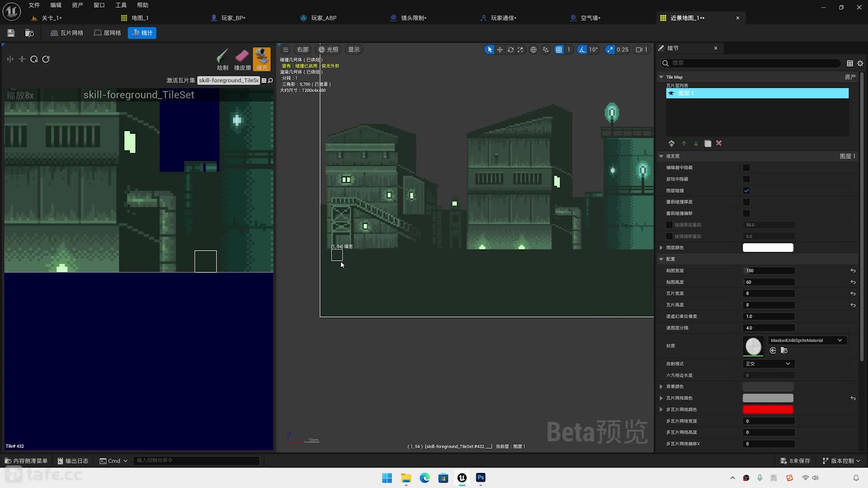The width and height of the screenshot is (868, 488).
Task: Activate the rotate gizmo tool
Action: point(510,50)
